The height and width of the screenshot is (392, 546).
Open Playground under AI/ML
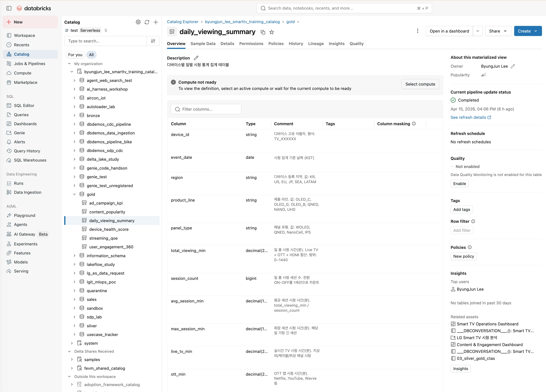(30, 215)
